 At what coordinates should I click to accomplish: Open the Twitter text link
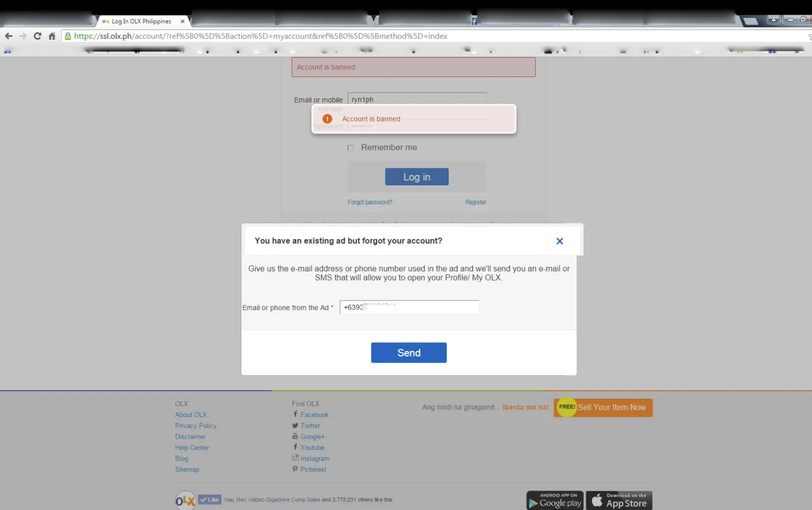310,426
